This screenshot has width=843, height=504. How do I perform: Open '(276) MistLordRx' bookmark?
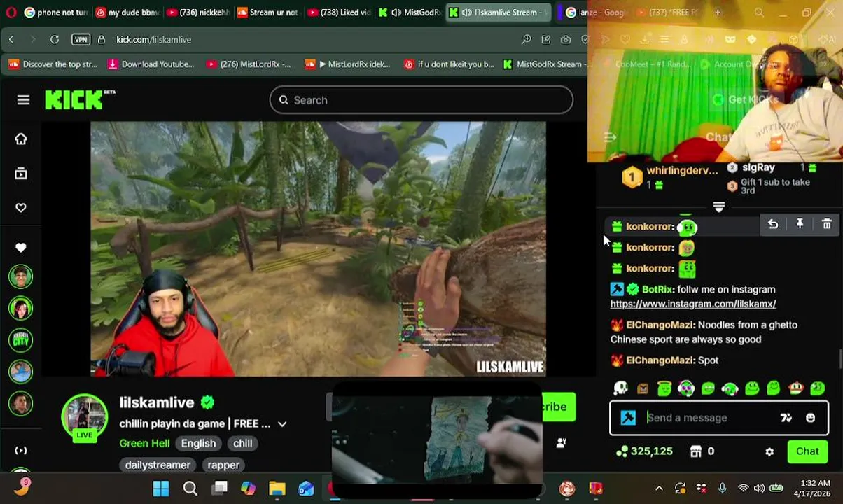pyautogui.click(x=249, y=64)
